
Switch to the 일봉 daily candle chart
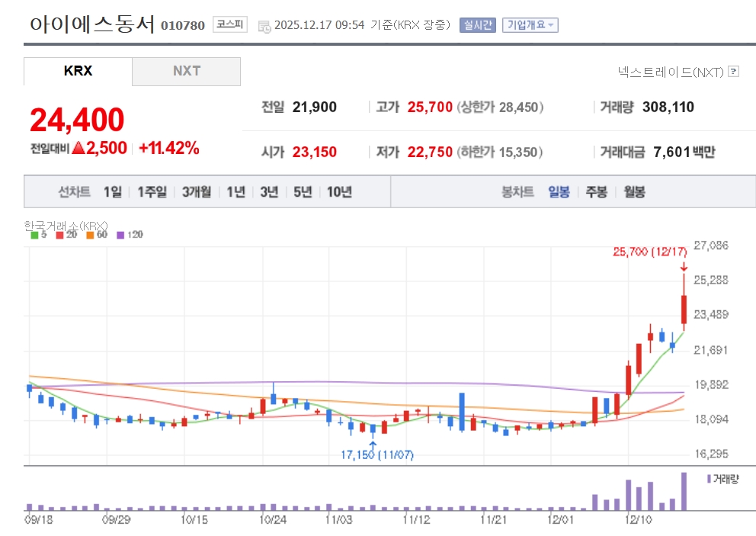pyautogui.click(x=559, y=192)
